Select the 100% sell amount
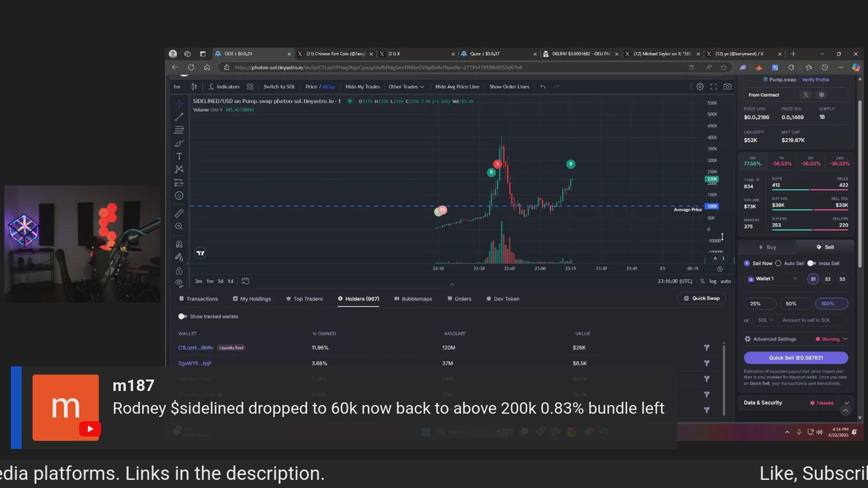 pos(831,304)
